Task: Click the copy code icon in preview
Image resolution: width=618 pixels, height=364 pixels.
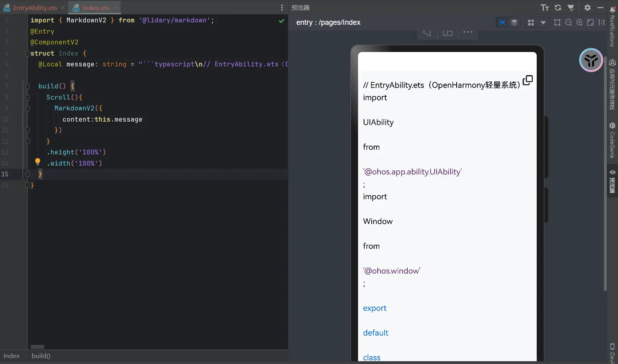Action: tap(527, 80)
